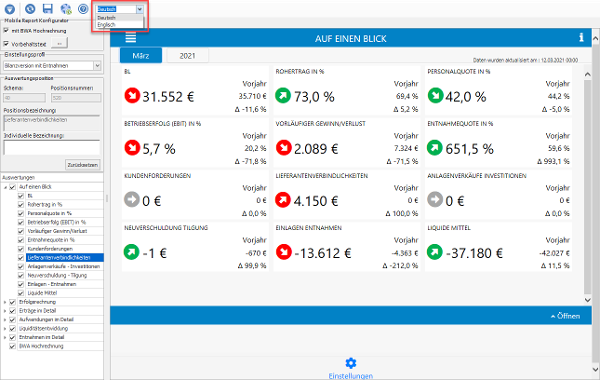Select 'Vorläufiger Gewinn/Verlust' tree item
This screenshot has height=380, width=600.
pyautogui.click(x=57, y=231)
